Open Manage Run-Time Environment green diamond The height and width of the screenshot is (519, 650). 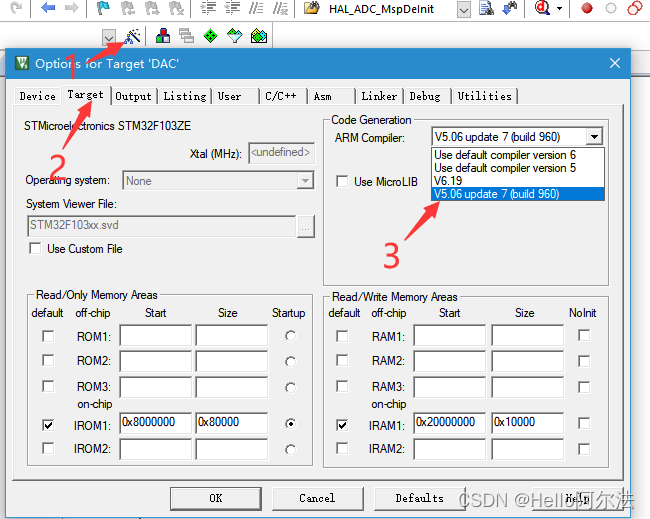tap(211, 36)
